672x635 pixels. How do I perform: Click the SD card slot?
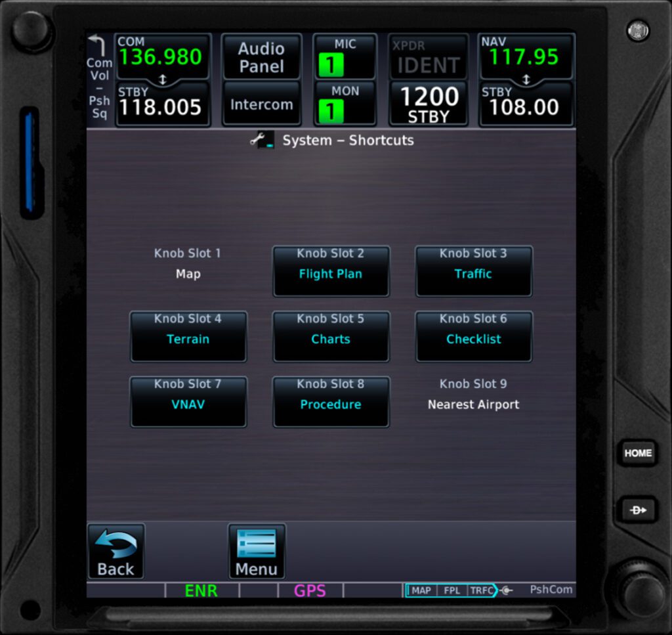click(x=31, y=163)
